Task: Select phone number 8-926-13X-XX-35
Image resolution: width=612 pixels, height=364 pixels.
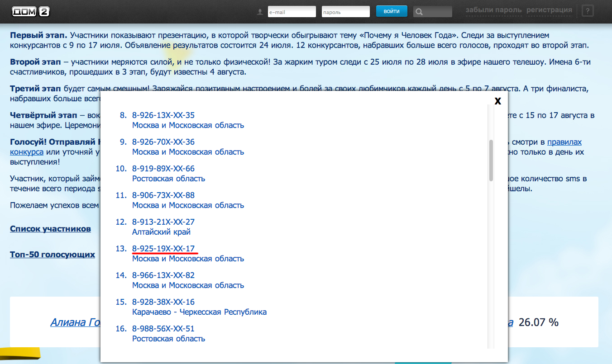Action: (163, 115)
